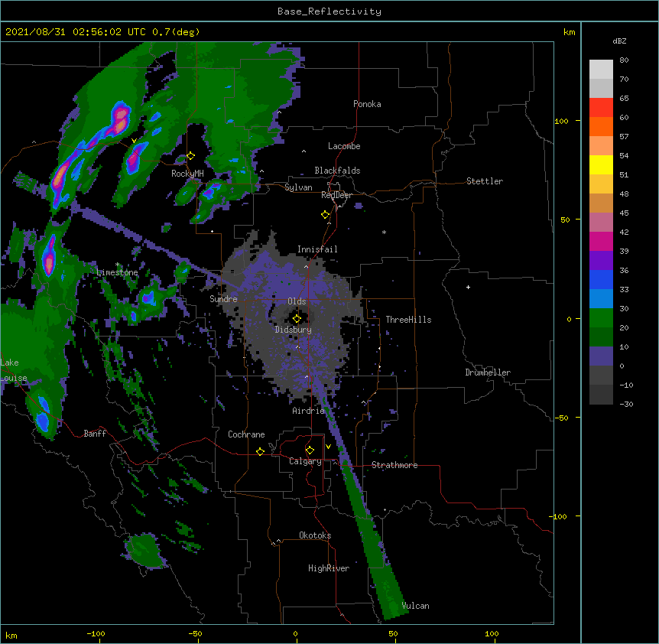659x644 pixels.
Task: Click the yellow radar site marker near Olds
Action: pyautogui.click(x=297, y=319)
